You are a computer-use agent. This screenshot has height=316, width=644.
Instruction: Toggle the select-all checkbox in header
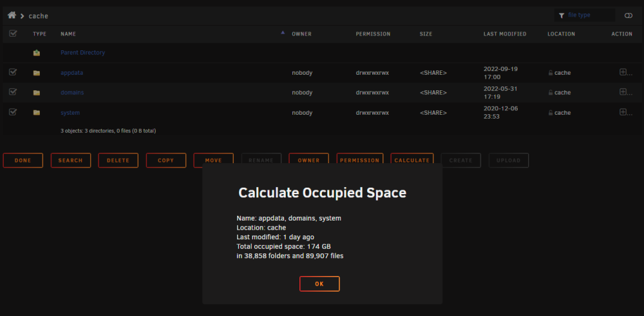(13, 34)
